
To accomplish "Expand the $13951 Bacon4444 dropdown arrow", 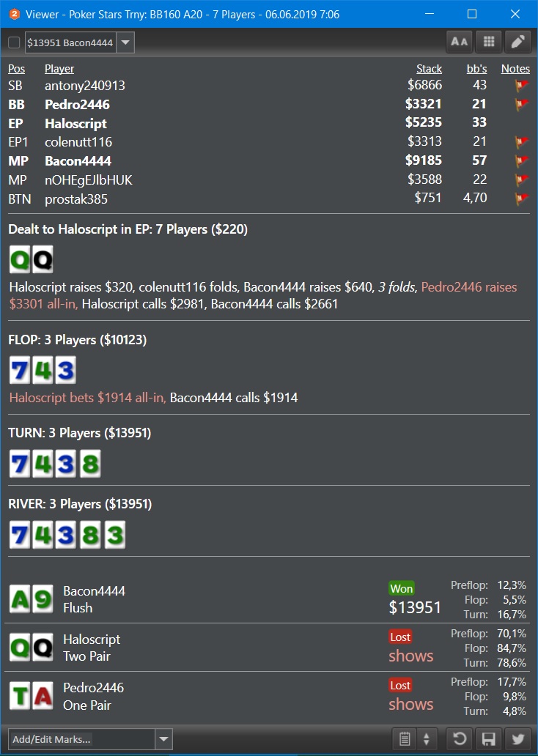I will [125, 42].
